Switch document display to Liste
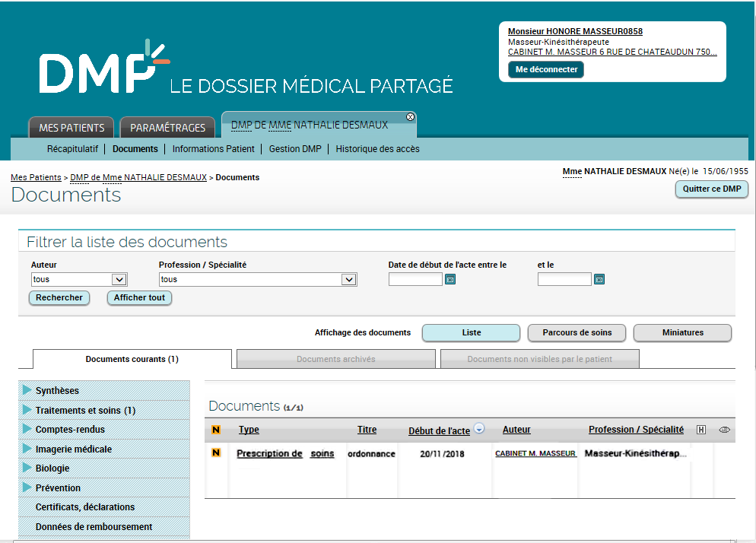Image resolution: width=756 pixels, height=543 pixels. point(471,333)
